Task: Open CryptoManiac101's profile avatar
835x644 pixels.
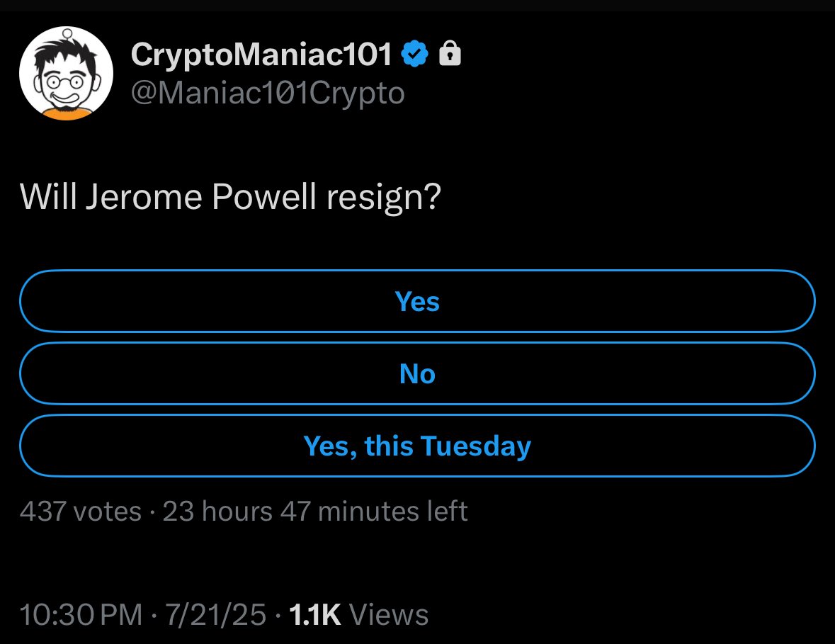Action: [66, 74]
